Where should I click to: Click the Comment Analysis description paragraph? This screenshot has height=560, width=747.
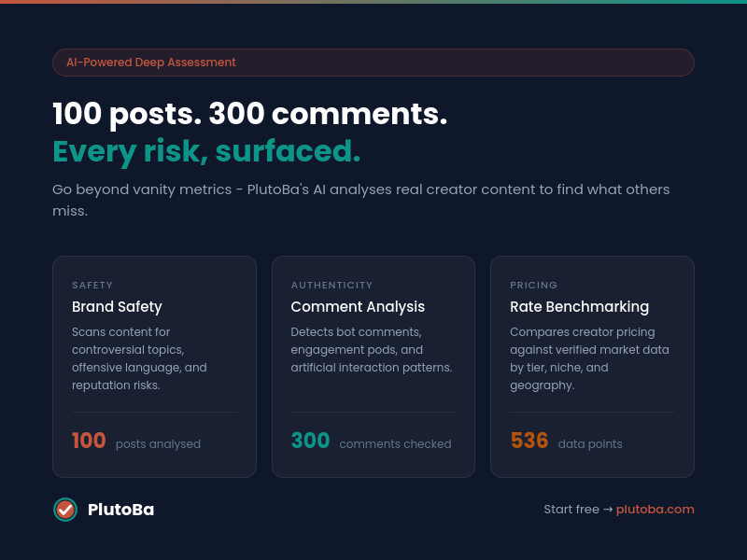(371, 350)
